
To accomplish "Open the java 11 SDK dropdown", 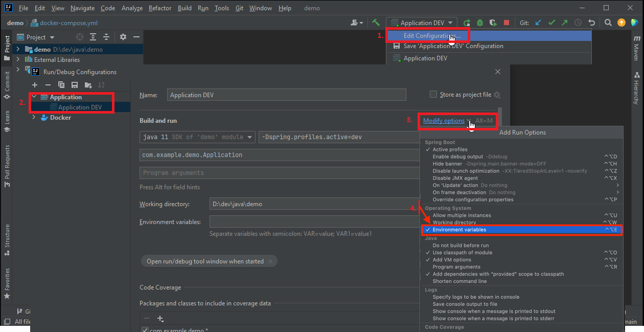I will [x=197, y=137].
